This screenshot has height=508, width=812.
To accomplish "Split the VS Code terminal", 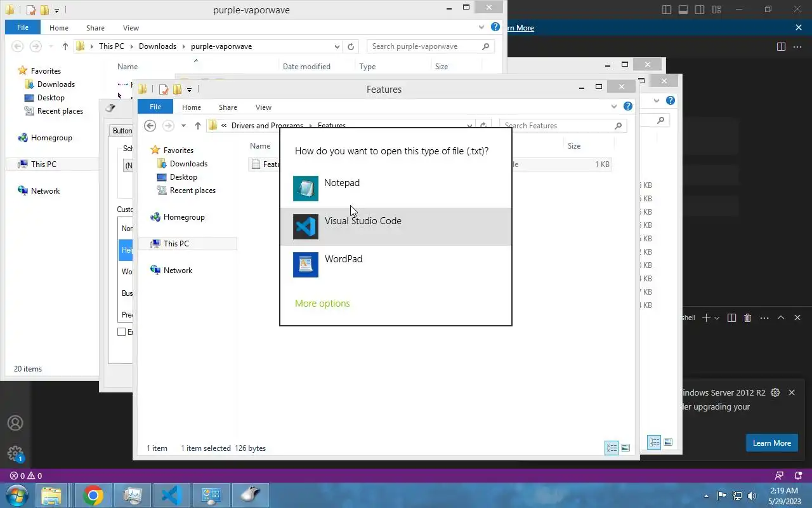I will click(x=731, y=317).
